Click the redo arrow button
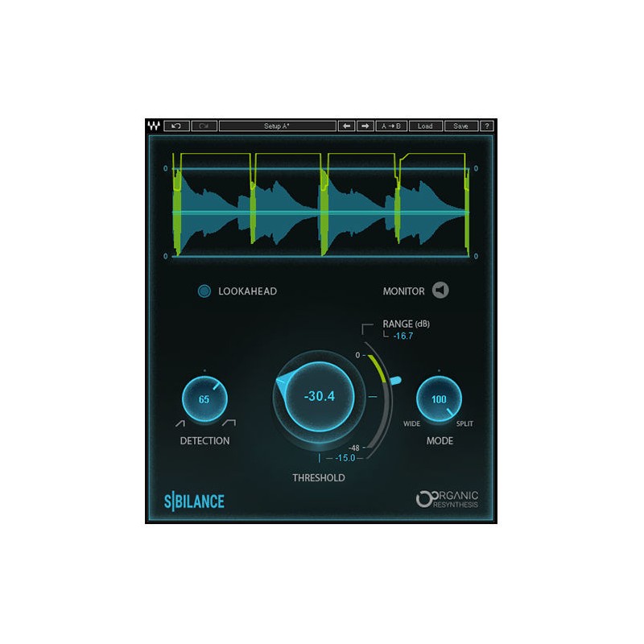Viewport: 644px width, 644px height. click(x=204, y=126)
